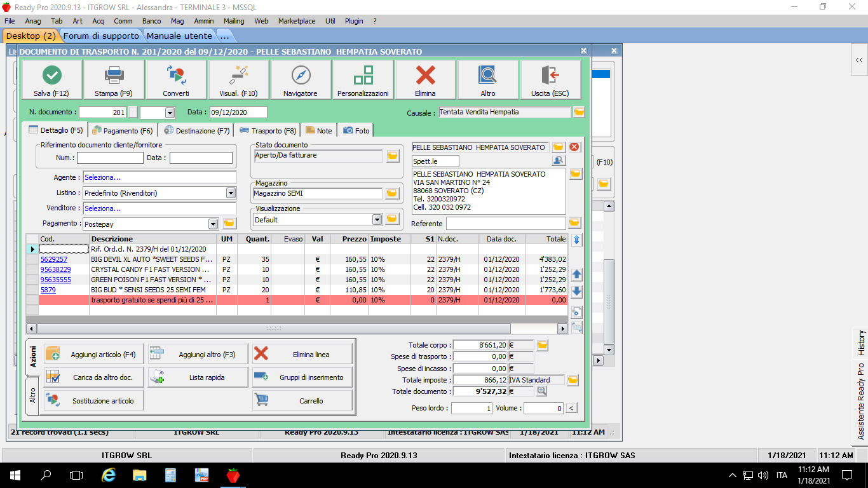Screen dimensions: 868x488
Task: Open Personalizzazioni settings
Action: pyautogui.click(x=363, y=79)
